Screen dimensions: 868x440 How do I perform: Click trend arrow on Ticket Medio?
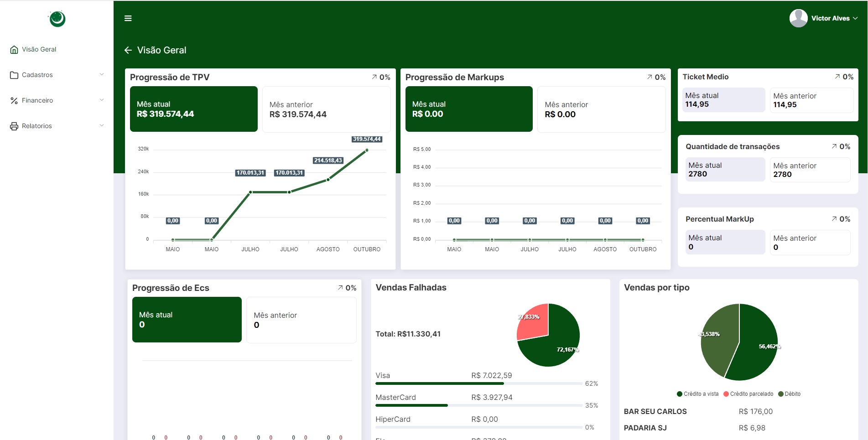pyautogui.click(x=837, y=77)
